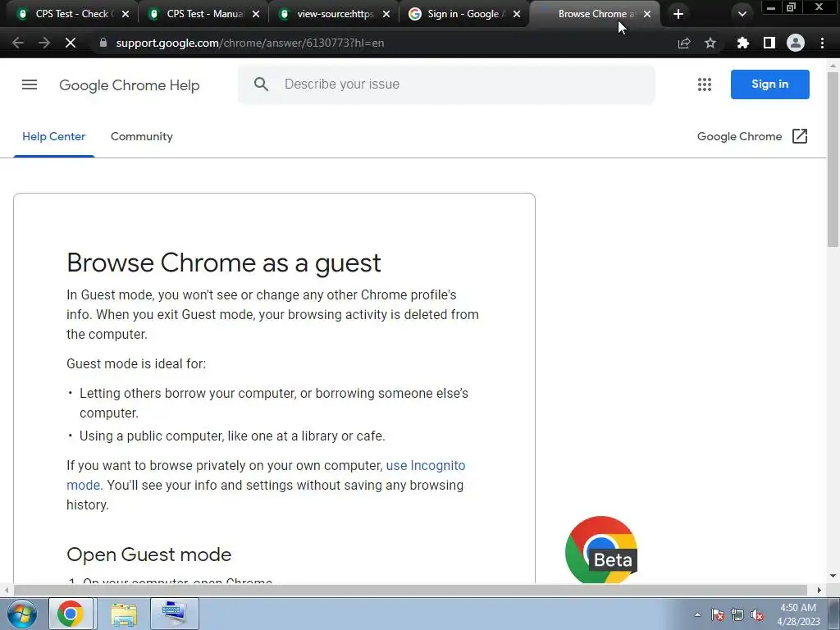The height and width of the screenshot is (630, 840).
Task: Open the Google apps grid
Action: tap(705, 84)
